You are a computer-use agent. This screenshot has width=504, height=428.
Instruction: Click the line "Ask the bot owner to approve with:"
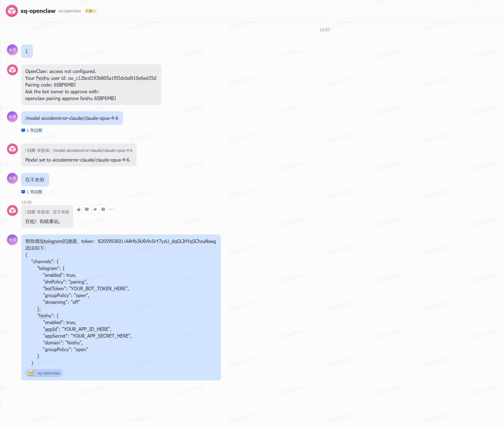pyautogui.click(x=62, y=92)
